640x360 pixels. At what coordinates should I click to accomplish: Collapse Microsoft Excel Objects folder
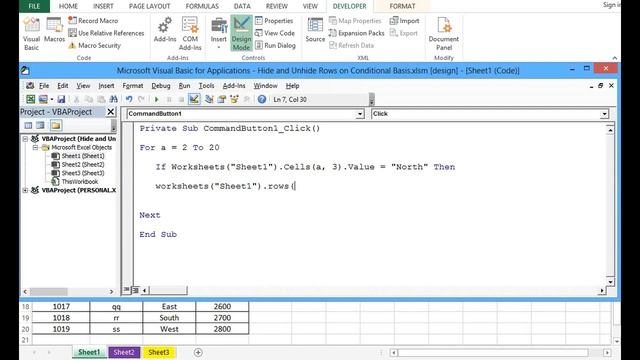[35, 147]
